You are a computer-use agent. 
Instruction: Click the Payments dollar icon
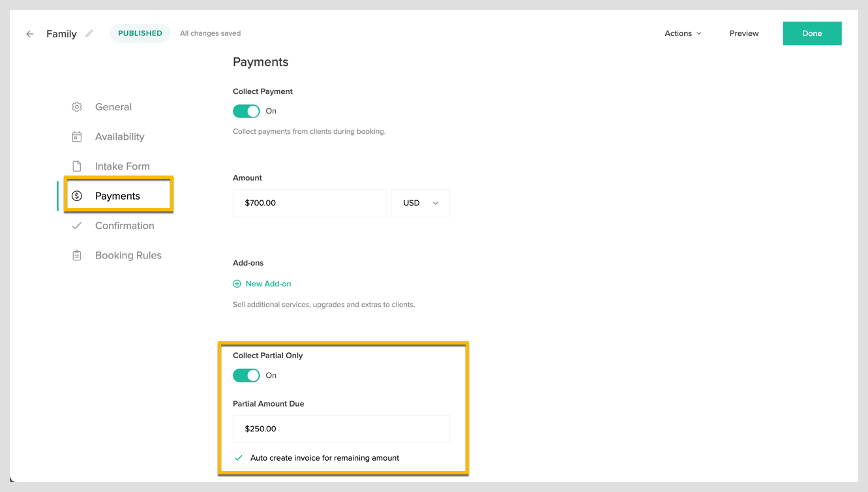point(77,196)
